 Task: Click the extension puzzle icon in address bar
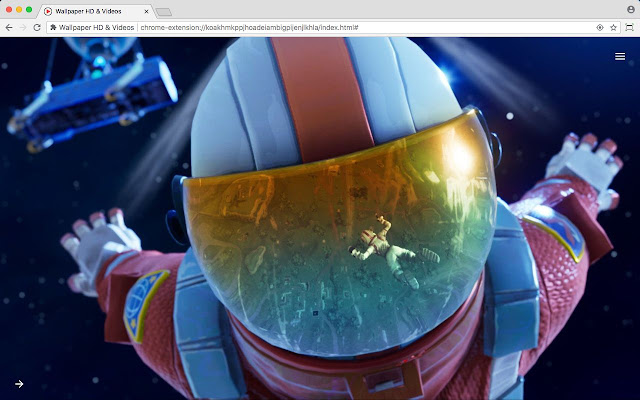(x=53, y=27)
